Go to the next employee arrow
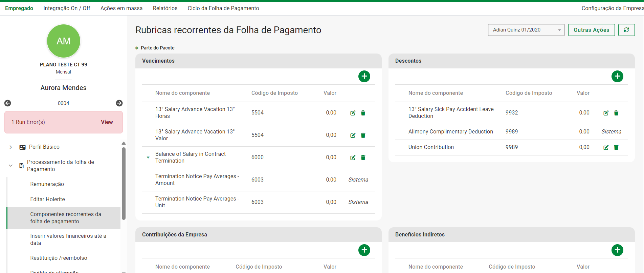 coord(119,103)
